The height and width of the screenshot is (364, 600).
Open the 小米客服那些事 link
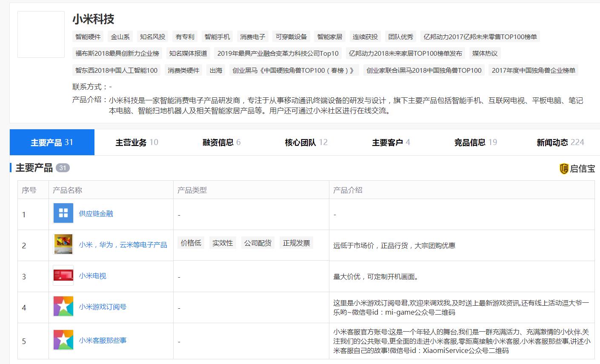[103, 340]
